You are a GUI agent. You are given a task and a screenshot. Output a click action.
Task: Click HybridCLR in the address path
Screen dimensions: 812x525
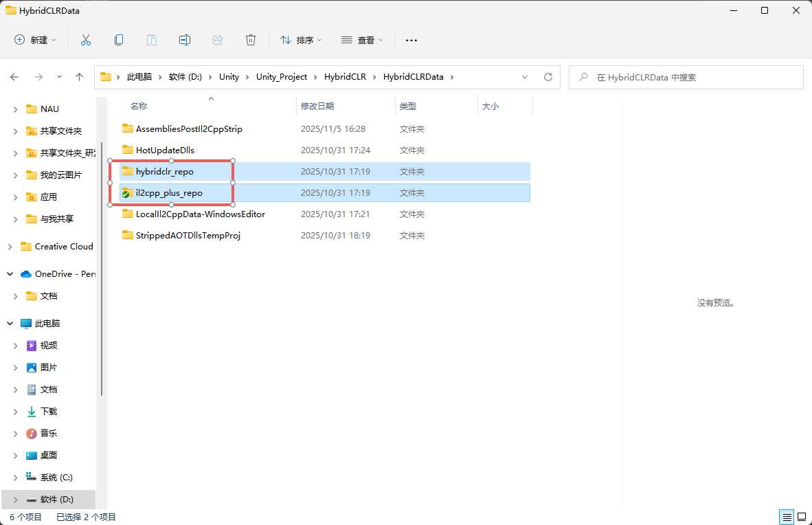[x=345, y=77]
